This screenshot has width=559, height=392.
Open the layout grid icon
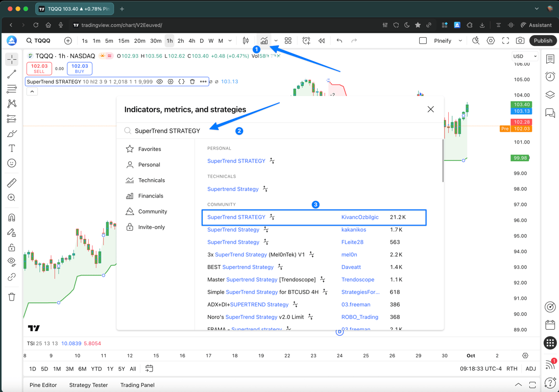coord(288,41)
